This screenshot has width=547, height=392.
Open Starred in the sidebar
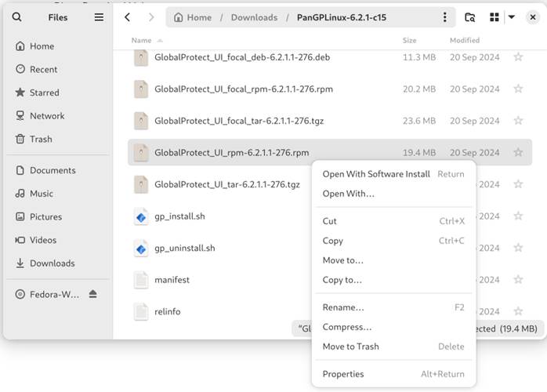[x=57, y=93]
